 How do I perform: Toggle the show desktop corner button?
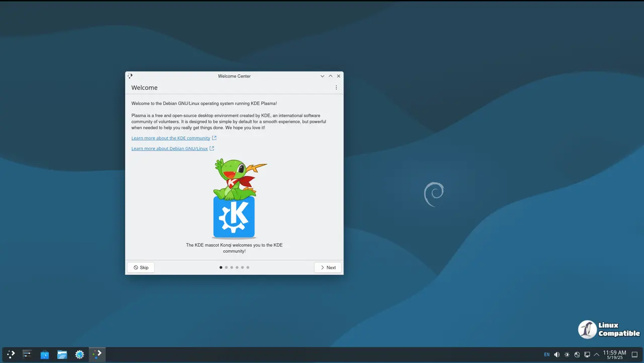pos(635,354)
